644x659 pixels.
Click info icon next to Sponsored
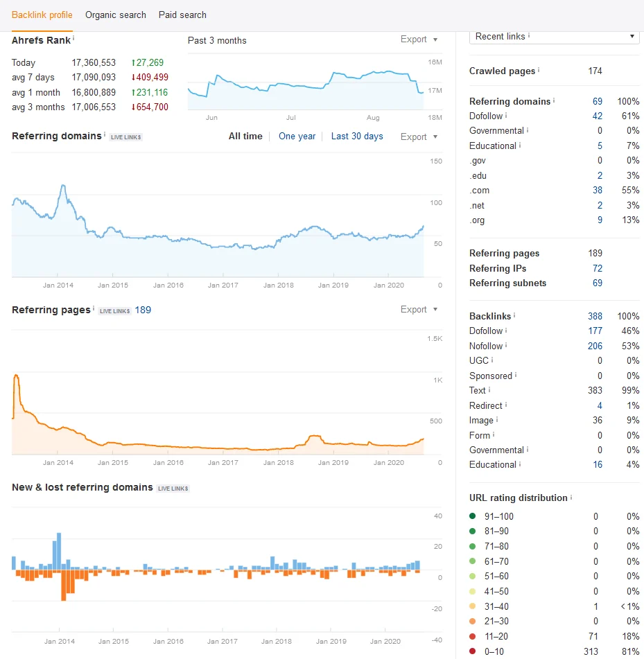(515, 374)
